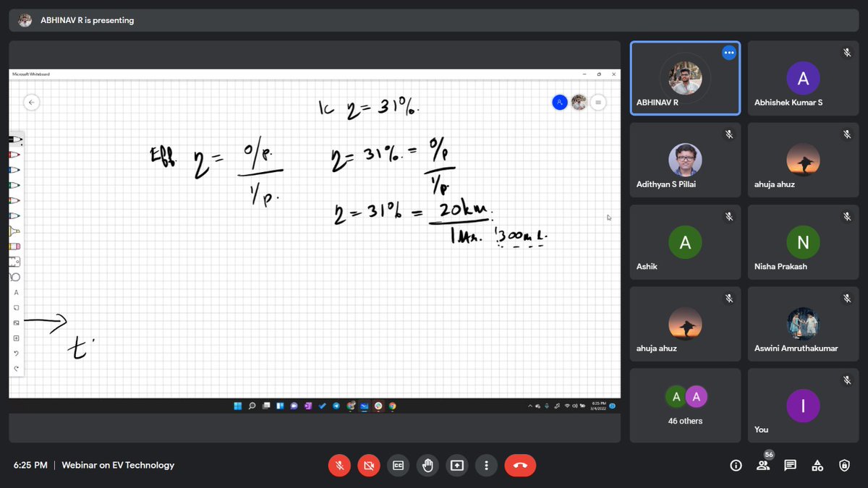Show hidden tray icons chevron

530,406
